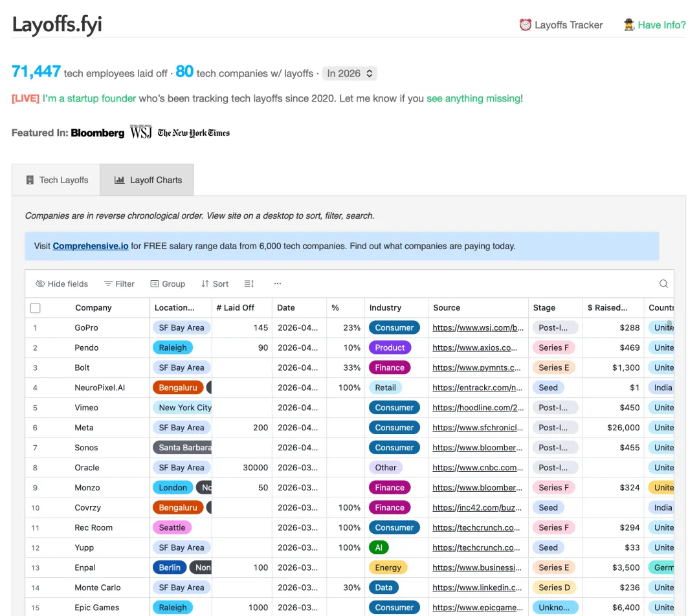699x616 pixels.
Task: Open the 'I'm a startup founder' link
Action: 89,98
